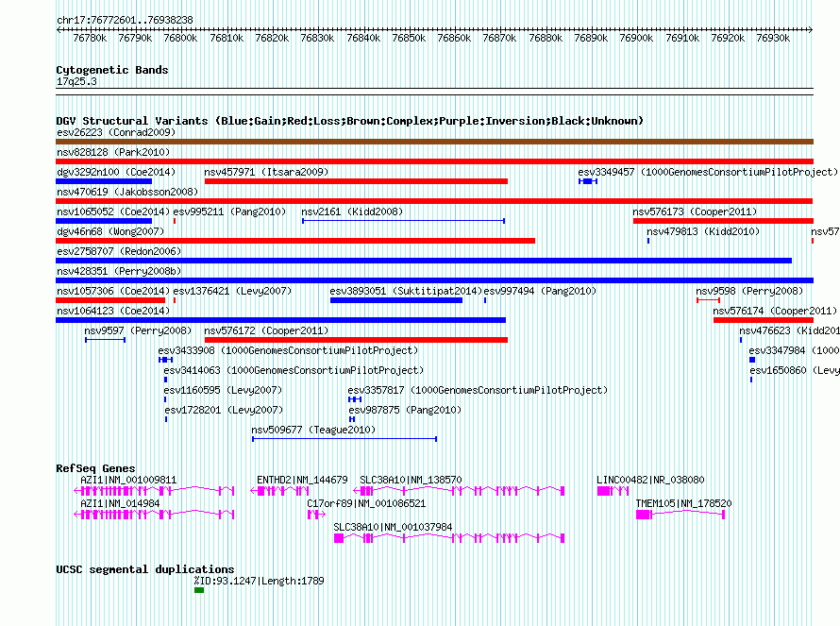Click the blue esv2758707 gain bar
840x626 pixels.
pyautogui.click(x=424, y=261)
